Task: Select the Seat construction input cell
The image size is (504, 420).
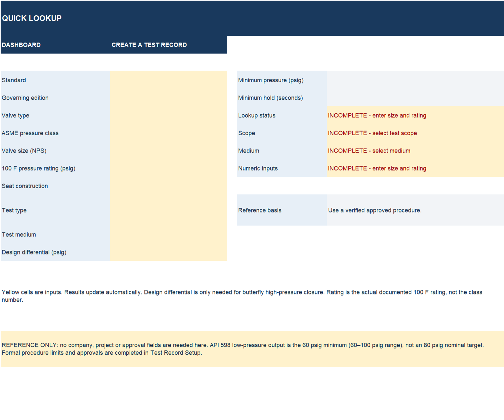Action: (169, 186)
